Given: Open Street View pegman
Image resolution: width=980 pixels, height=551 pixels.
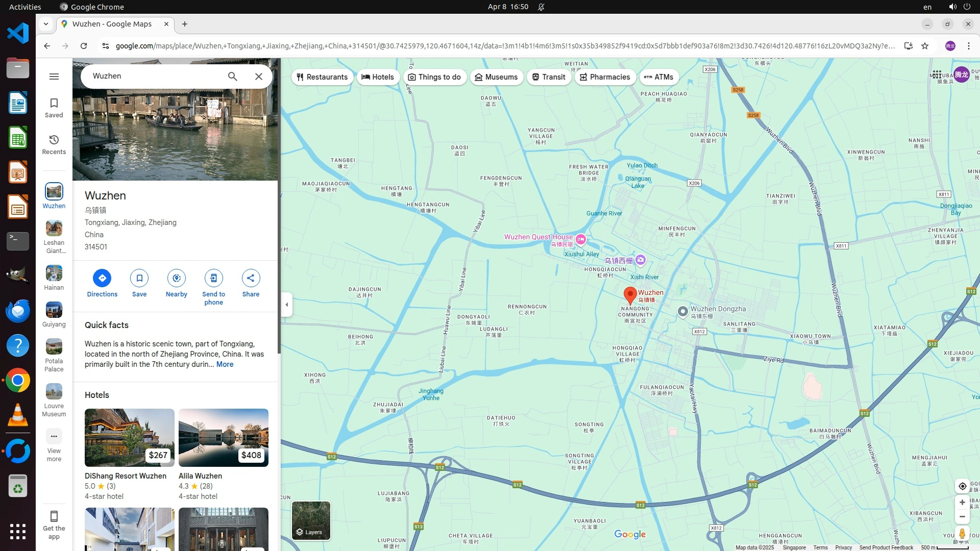Looking at the screenshot, I should point(962,534).
